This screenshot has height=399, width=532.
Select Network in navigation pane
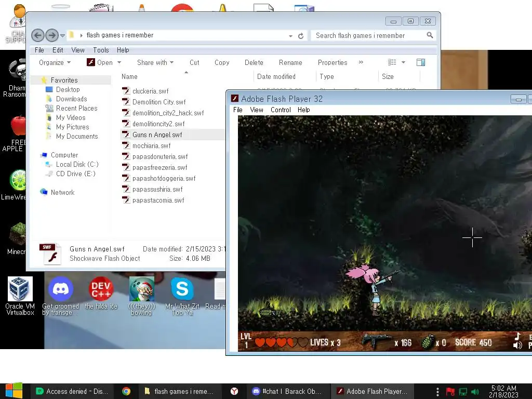(62, 192)
